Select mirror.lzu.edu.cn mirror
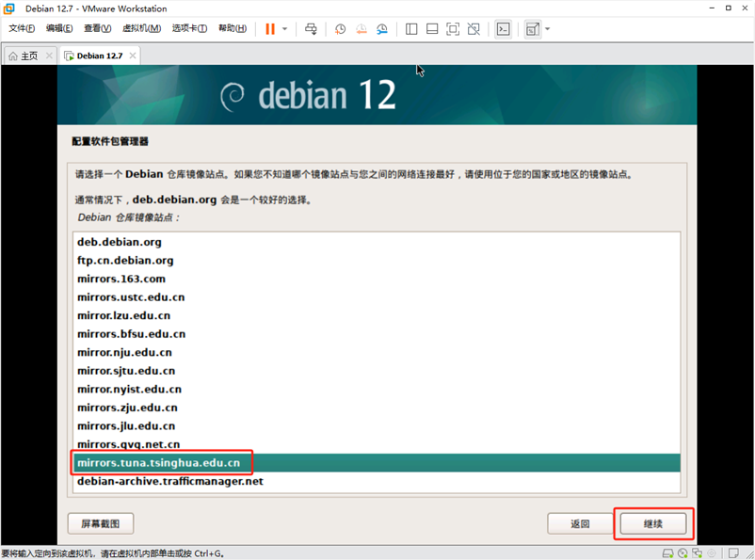755x560 pixels. tap(377, 315)
